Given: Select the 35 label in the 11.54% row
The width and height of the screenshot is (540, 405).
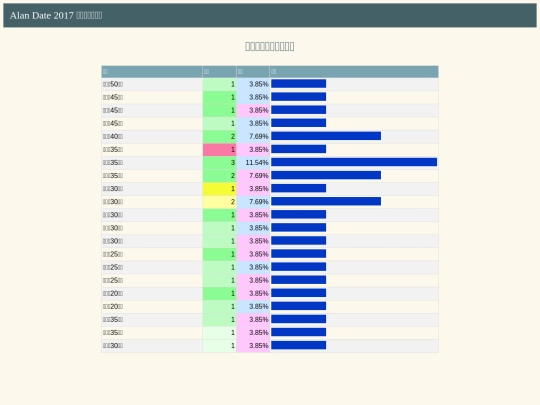Looking at the screenshot, I should click(113, 163).
